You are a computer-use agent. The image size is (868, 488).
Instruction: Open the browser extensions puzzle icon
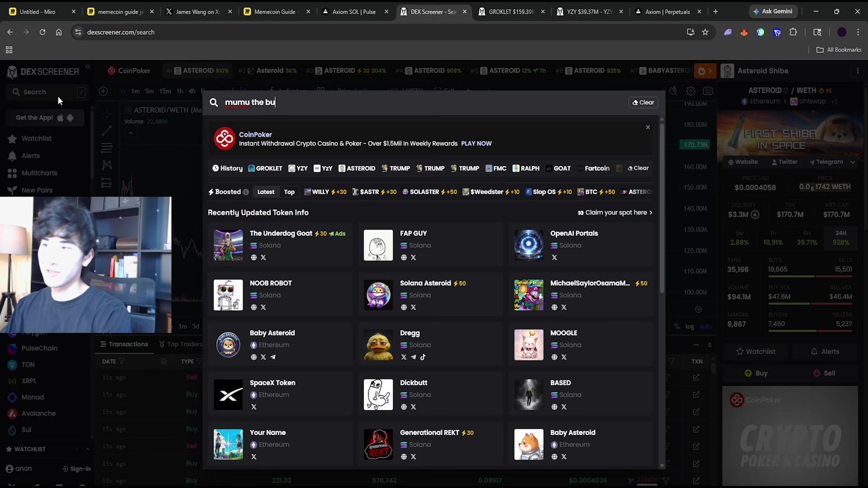793,32
